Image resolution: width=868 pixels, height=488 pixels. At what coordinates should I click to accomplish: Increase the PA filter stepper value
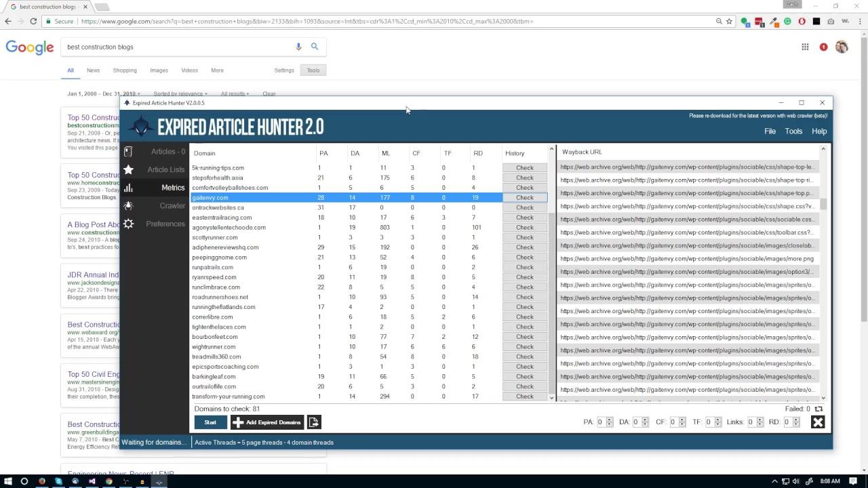[610, 420]
